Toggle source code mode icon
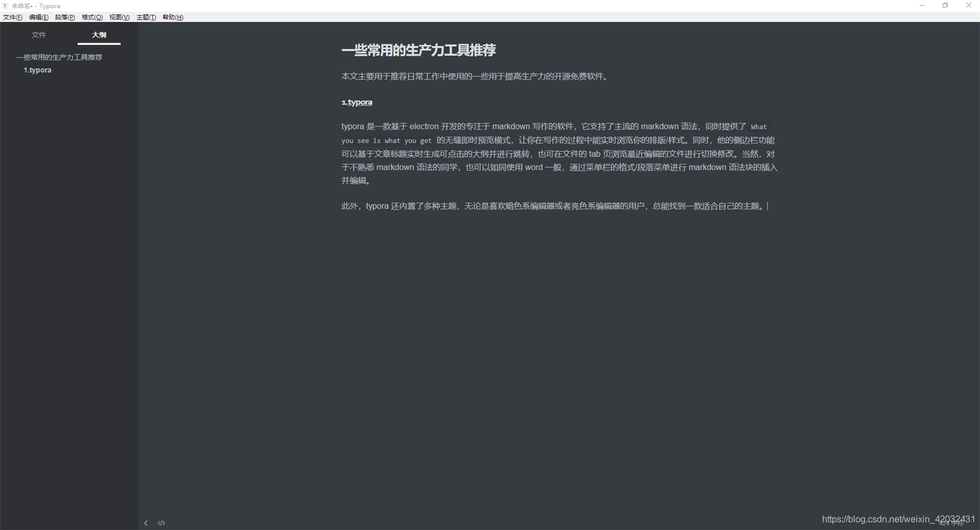 161,523
